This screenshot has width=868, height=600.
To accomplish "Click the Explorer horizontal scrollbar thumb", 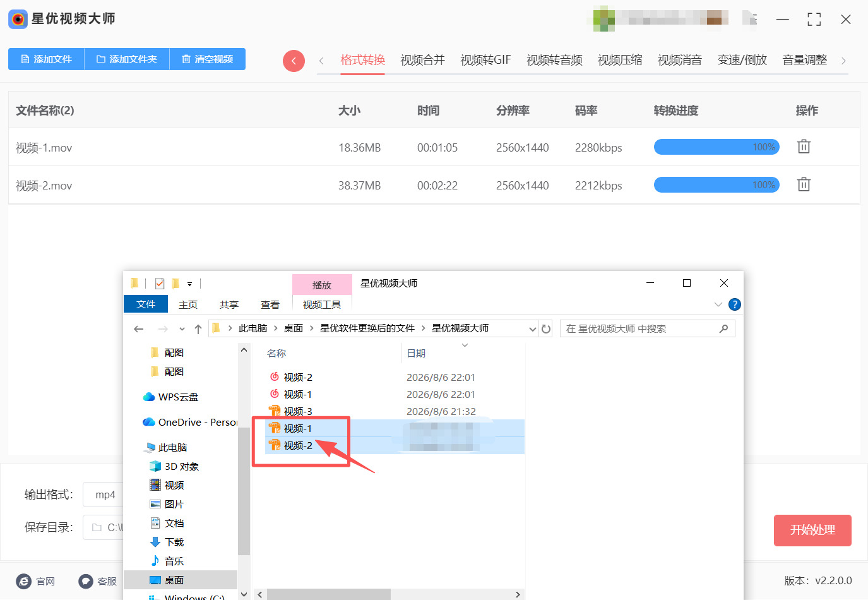I will coord(329,594).
